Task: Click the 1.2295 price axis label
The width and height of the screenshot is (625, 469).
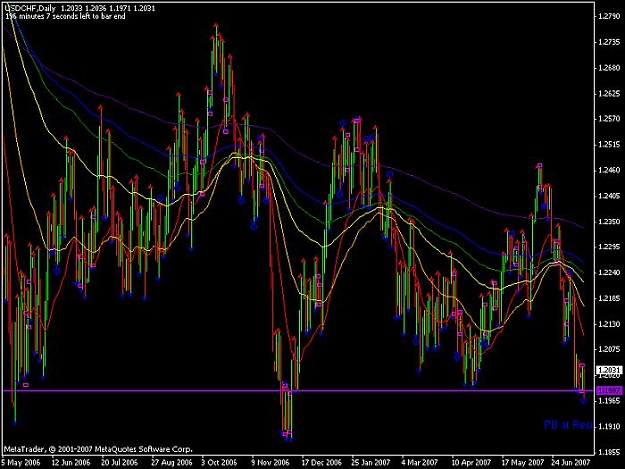Action: pos(609,247)
